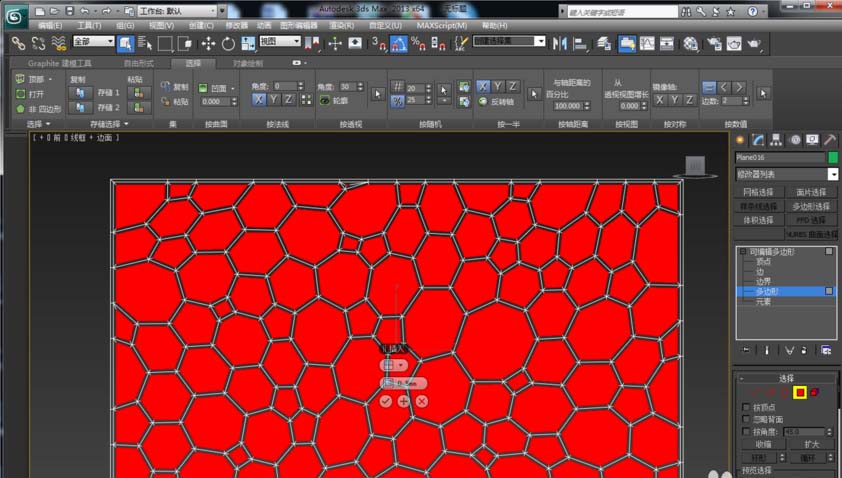Click the 扩大 (Grow) selection button

[811, 444]
